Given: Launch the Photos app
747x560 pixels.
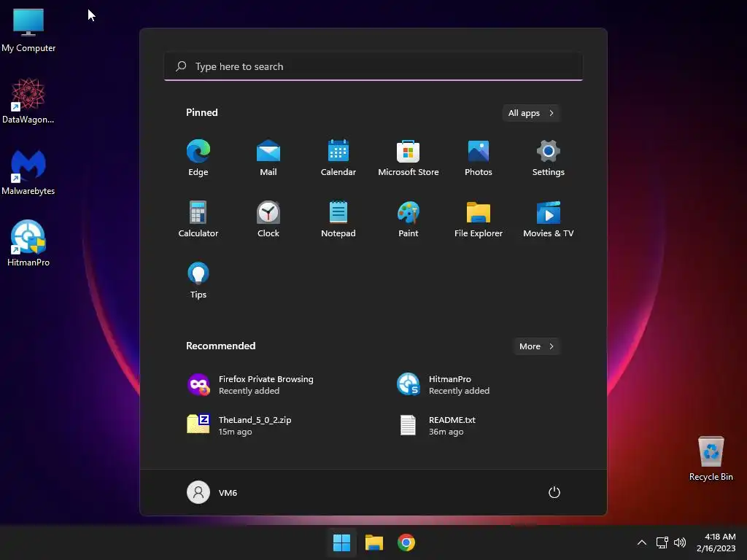Looking at the screenshot, I should pos(479,158).
